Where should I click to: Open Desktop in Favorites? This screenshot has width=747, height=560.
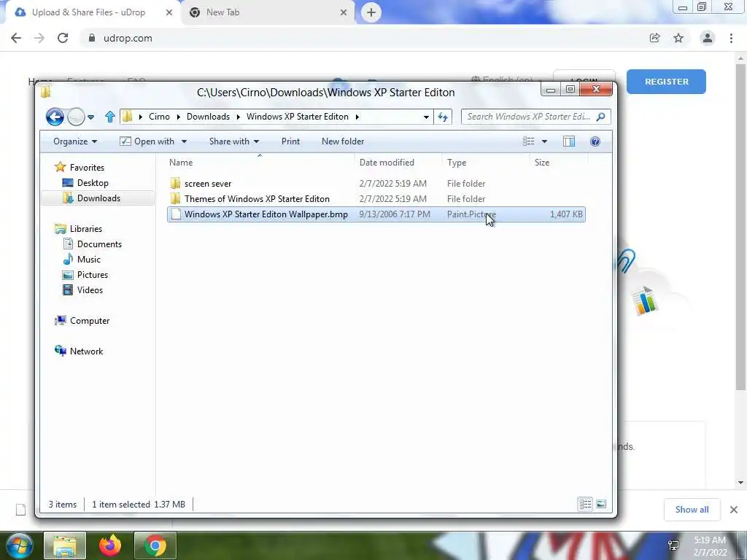85,183
